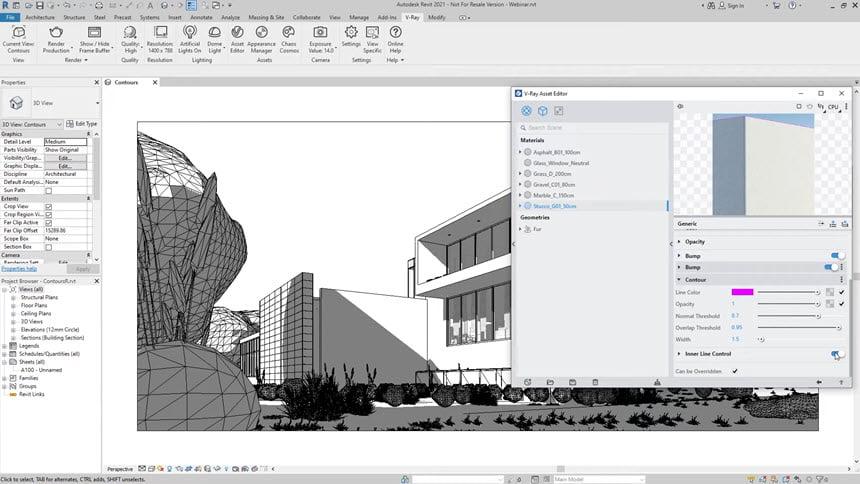Collapse the Contour section

point(679,280)
